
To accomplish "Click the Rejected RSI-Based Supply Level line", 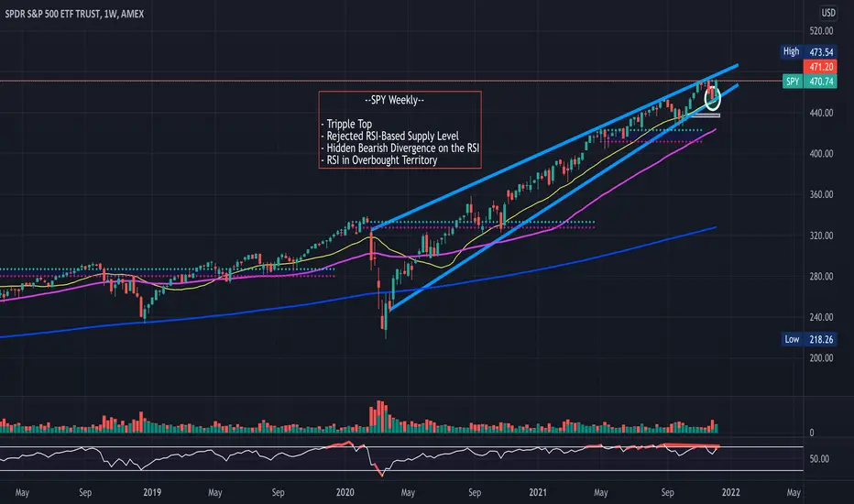I will 390,136.
